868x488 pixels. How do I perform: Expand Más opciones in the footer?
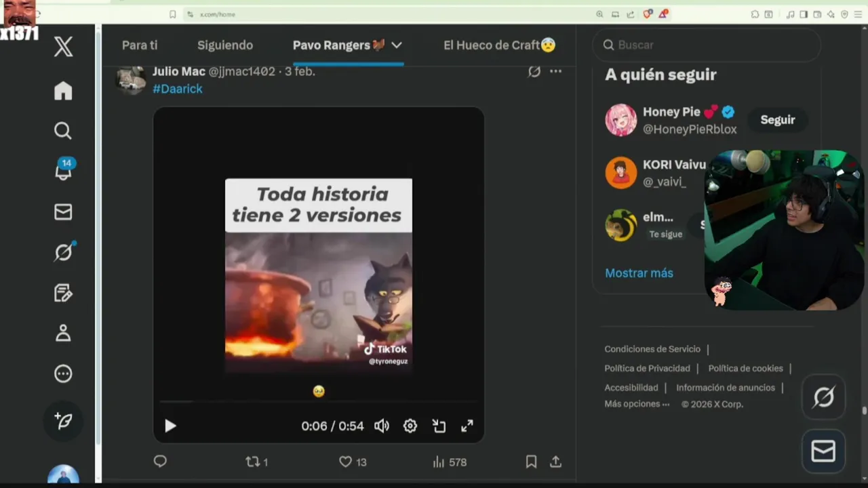tap(637, 404)
